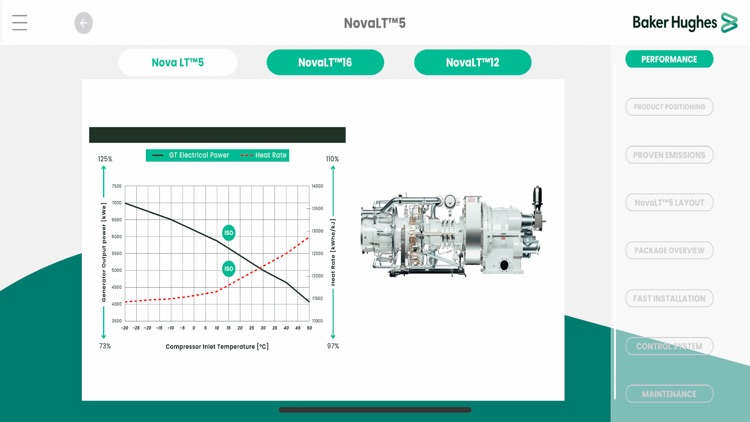This screenshot has width=750, height=422.
Task: Switch to the NovaLT™16 tab
Action: click(325, 62)
